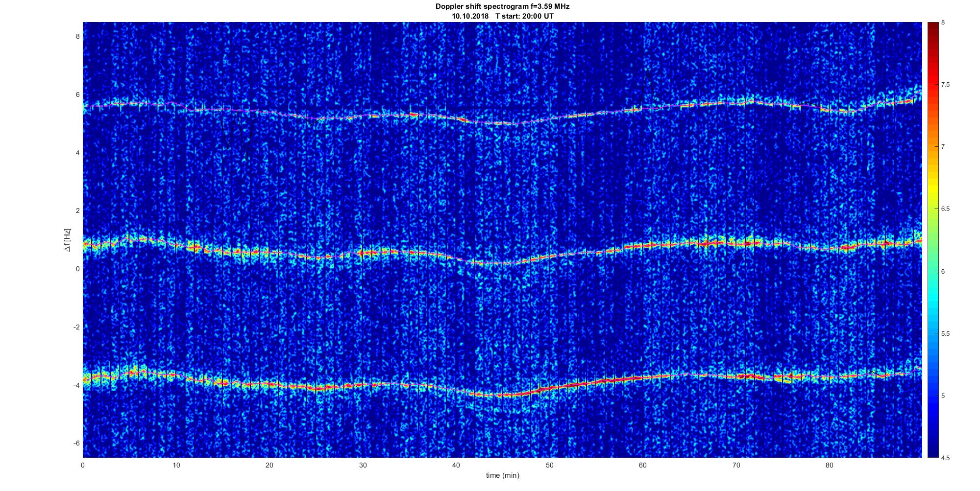Click the colorbar tick label 5.5
This screenshot has height=491, width=980.
(945, 333)
